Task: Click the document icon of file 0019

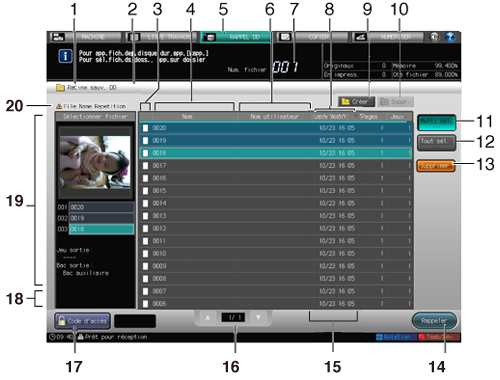Action: pyautogui.click(x=145, y=141)
